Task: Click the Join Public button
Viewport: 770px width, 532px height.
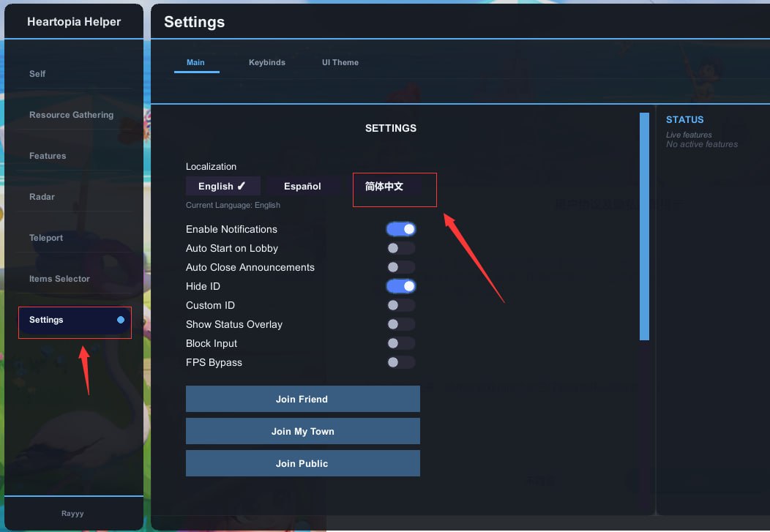Action: point(302,463)
